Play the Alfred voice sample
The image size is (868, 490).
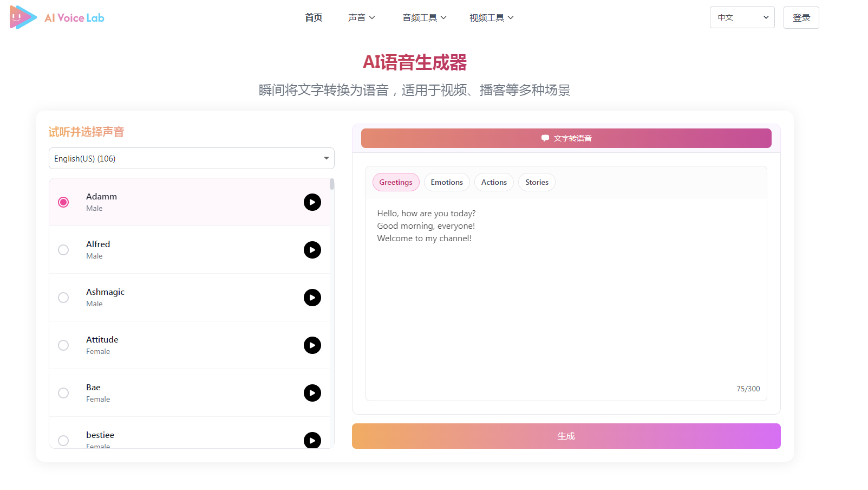pyautogui.click(x=312, y=250)
